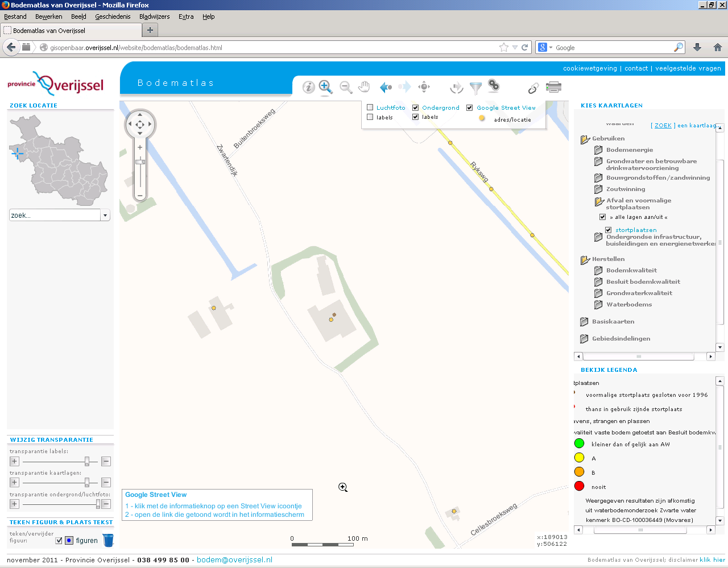The image size is (728, 568).
Task: Select the information tool in the toolbar
Action: point(308,87)
